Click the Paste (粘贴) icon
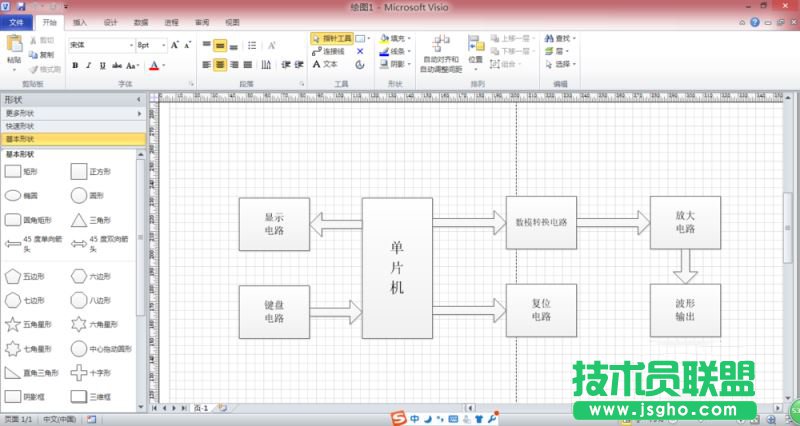The height and width of the screenshot is (426, 800). [14, 44]
